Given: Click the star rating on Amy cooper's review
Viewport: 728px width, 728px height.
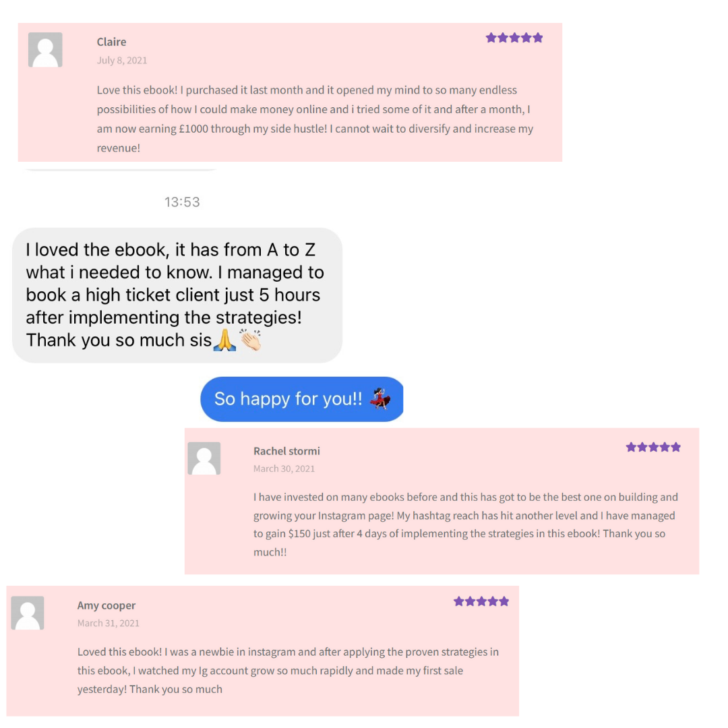Looking at the screenshot, I should tap(481, 601).
